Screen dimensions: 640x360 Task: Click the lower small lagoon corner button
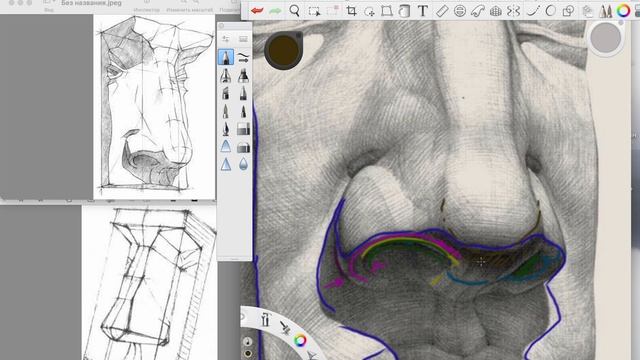[247, 353]
